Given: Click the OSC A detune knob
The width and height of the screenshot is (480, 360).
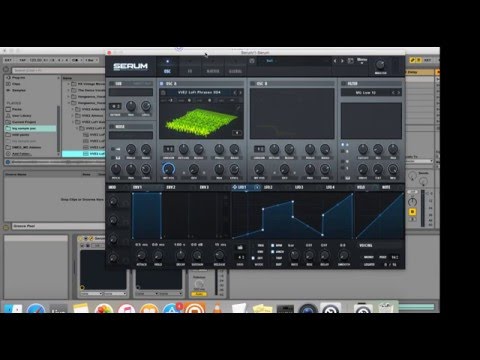Looking at the screenshot, I should [x=184, y=149].
